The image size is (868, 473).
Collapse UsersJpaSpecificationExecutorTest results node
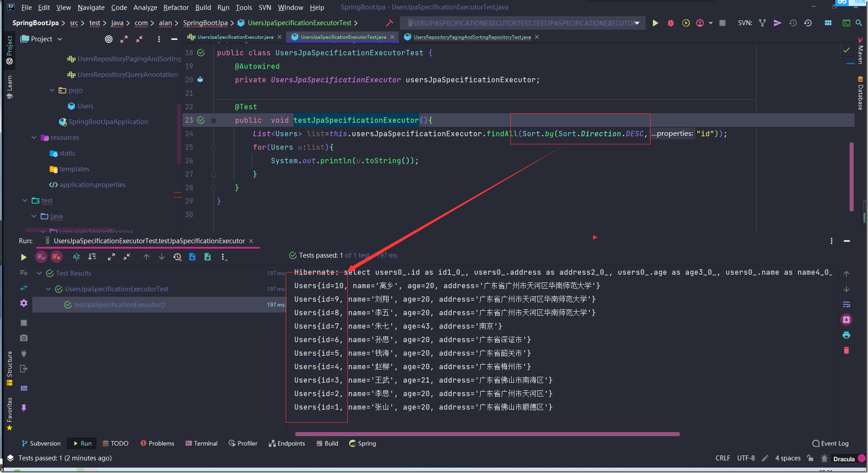click(48, 289)
